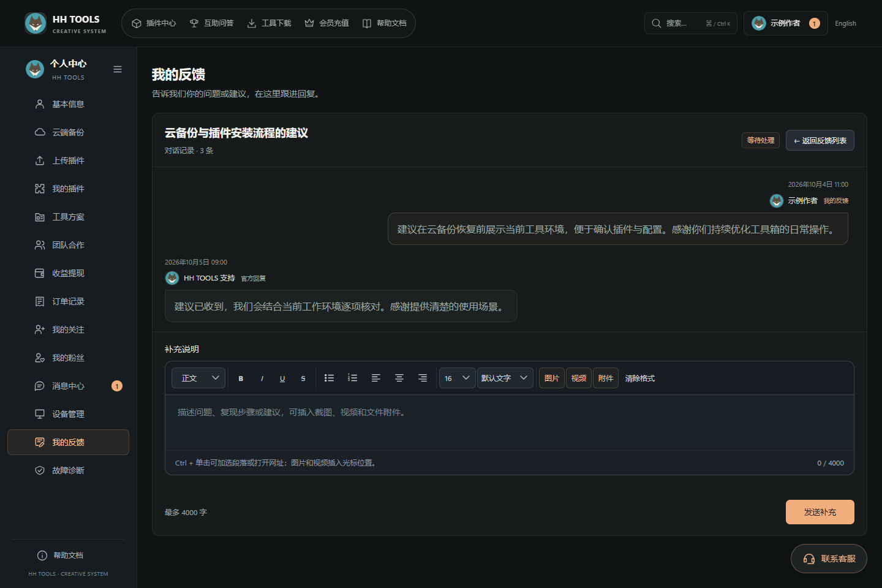Viewport: 882px width, 588px height.
Task: Open 互助问答 in top navigation
Action: (x=211, y=23)
